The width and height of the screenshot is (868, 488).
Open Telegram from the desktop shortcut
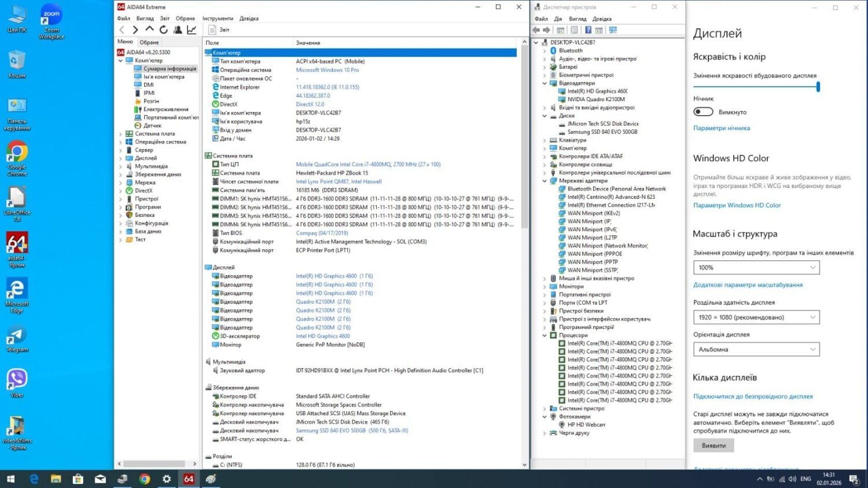click(17, 336)
